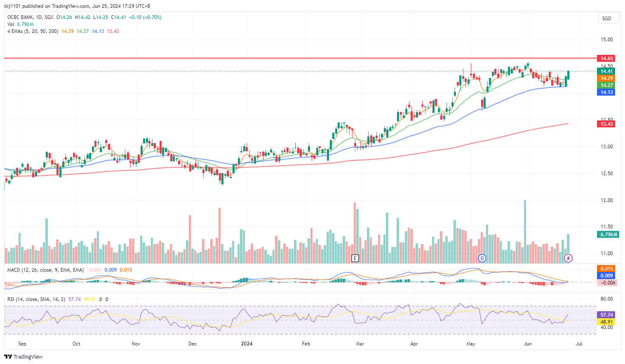Click the EMA 200 value 13.43 in legend
625x364 pixels.
coord(113,31)
